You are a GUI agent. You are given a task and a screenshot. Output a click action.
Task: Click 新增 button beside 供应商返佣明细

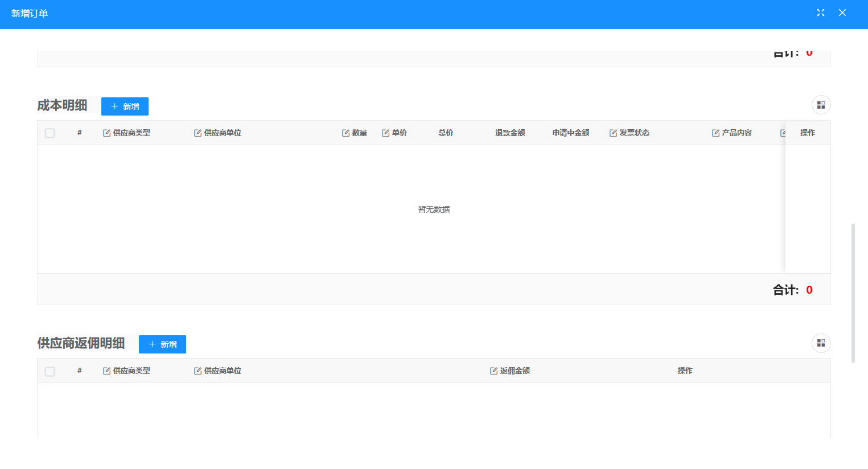162,344
